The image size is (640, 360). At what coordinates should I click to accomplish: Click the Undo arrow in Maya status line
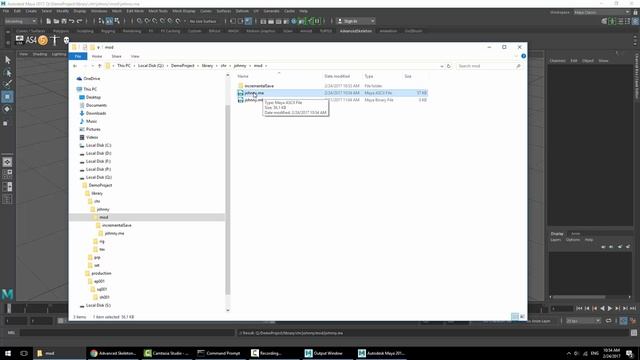[x=71, y=21]
